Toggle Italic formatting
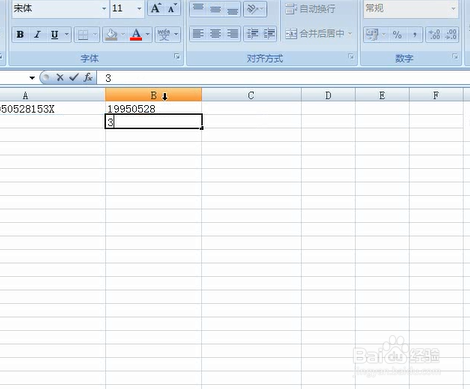 37,34
